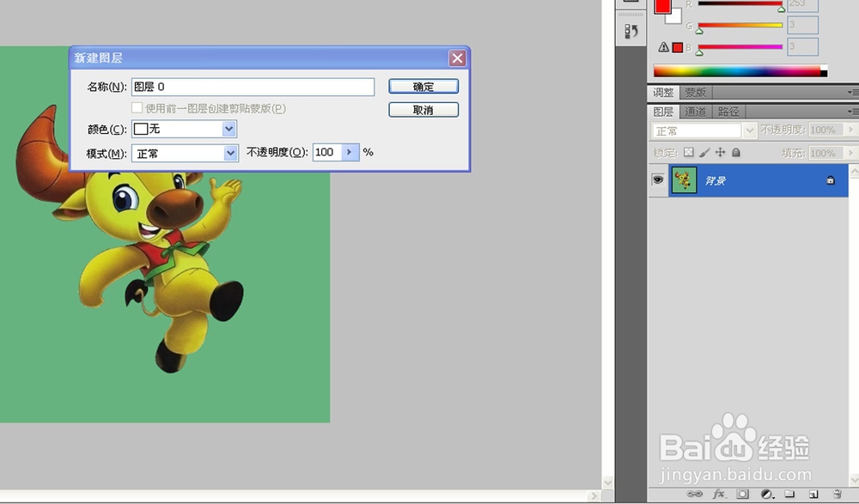Toggle lock transparent pixels icon
The image size is (859, 504).
689,152
